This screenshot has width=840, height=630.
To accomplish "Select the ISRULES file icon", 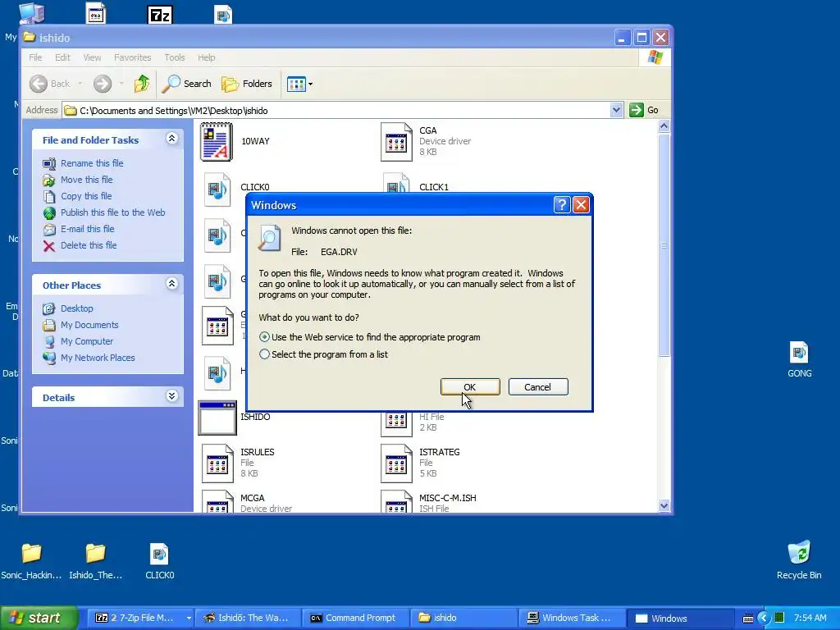I will [217, 463].
